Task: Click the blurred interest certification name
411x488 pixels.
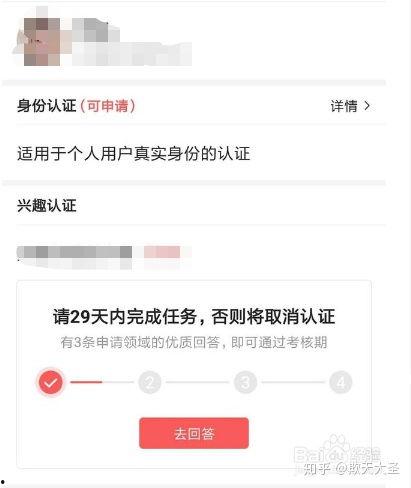Action: tap(75, 256)
